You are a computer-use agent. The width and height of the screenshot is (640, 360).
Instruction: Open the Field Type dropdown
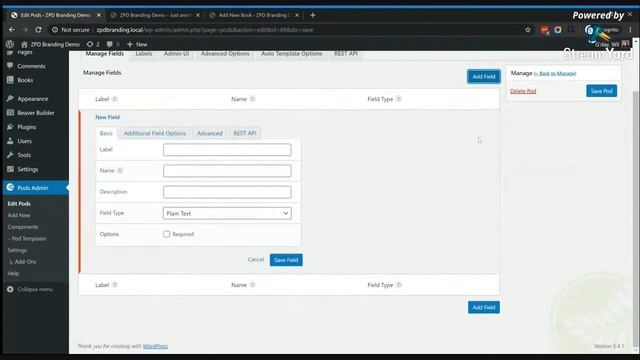[x=227, y=213]
